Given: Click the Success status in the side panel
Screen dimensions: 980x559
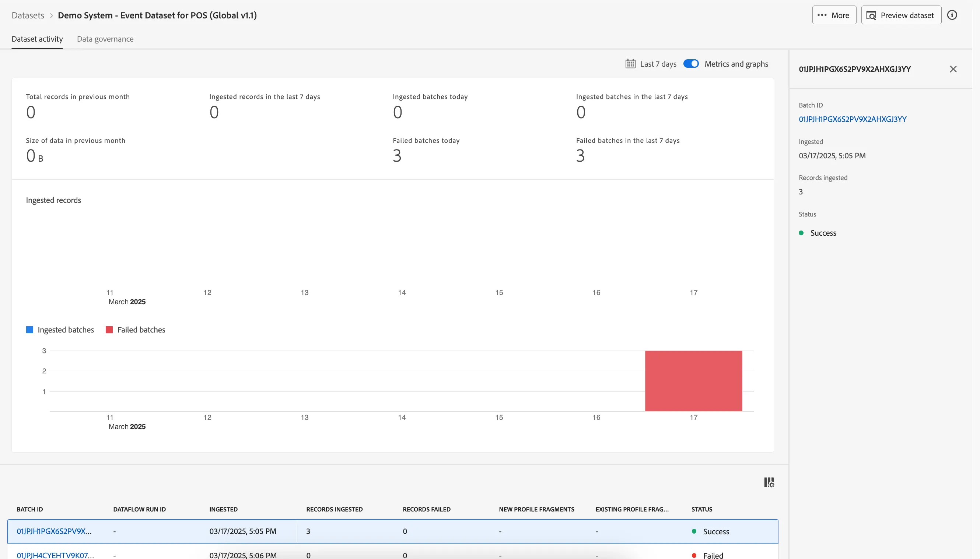Looking at the screenshot, I should point(818,233).
